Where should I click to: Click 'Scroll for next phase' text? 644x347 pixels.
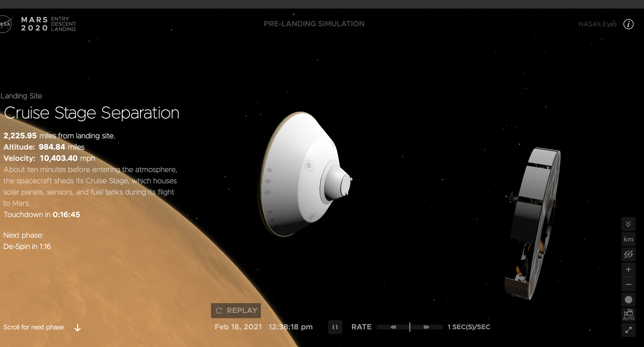click(33, 327)
